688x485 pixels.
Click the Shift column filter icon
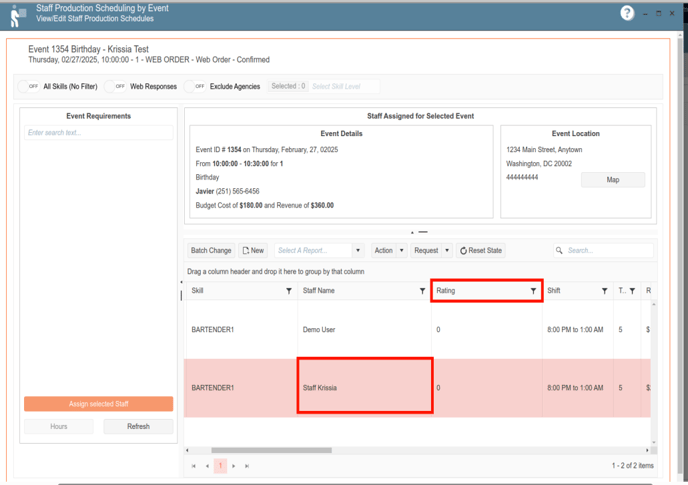(604, 291)
